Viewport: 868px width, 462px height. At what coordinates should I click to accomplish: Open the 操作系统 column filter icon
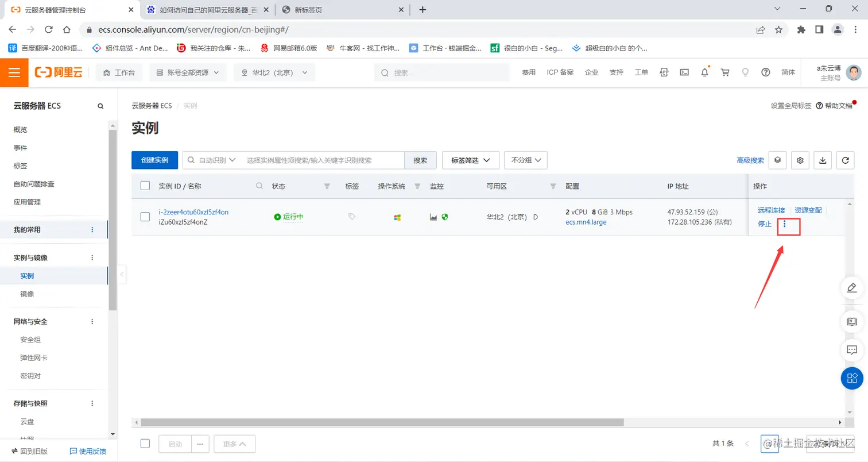click(x=417, y=186)
